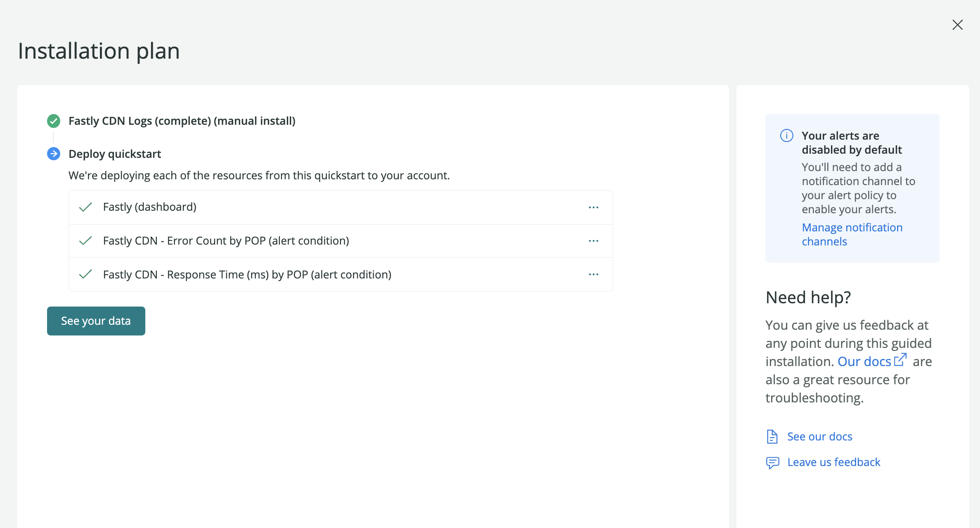This screenshot has height=528, width=980.
Task: Click the info icon in alerts notice
Action: 786,136
